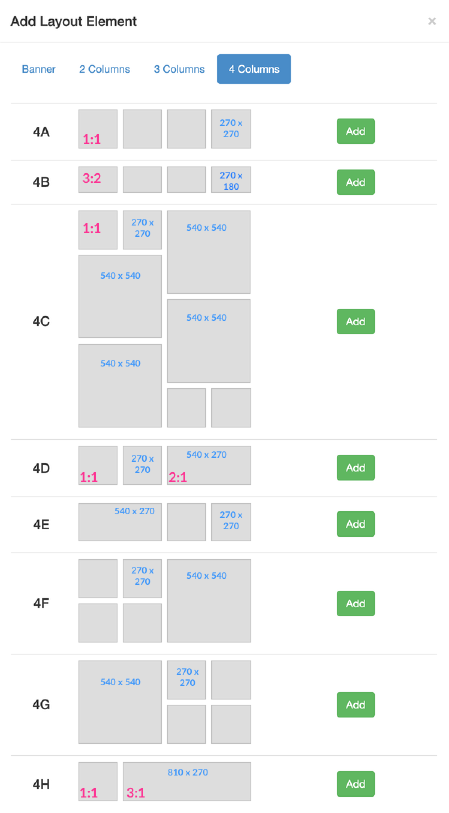449x813 pixels.
Task: Switch to the Banner tab
Action: pos(39,69)
